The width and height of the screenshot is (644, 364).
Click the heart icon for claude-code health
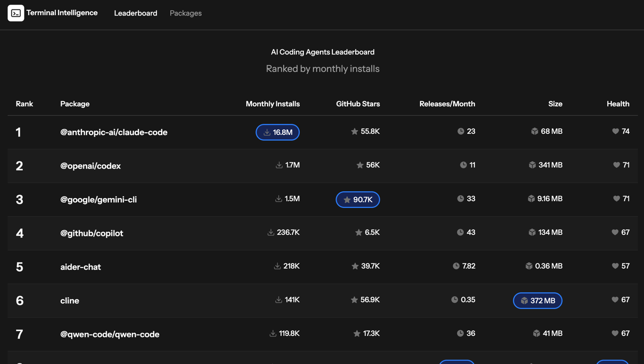point(615,131)
